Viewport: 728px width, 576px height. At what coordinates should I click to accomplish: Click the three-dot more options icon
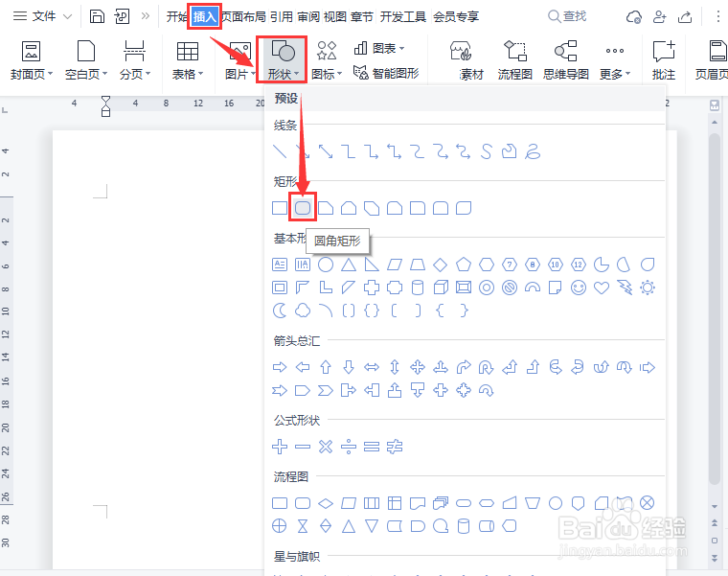[717, 16]
